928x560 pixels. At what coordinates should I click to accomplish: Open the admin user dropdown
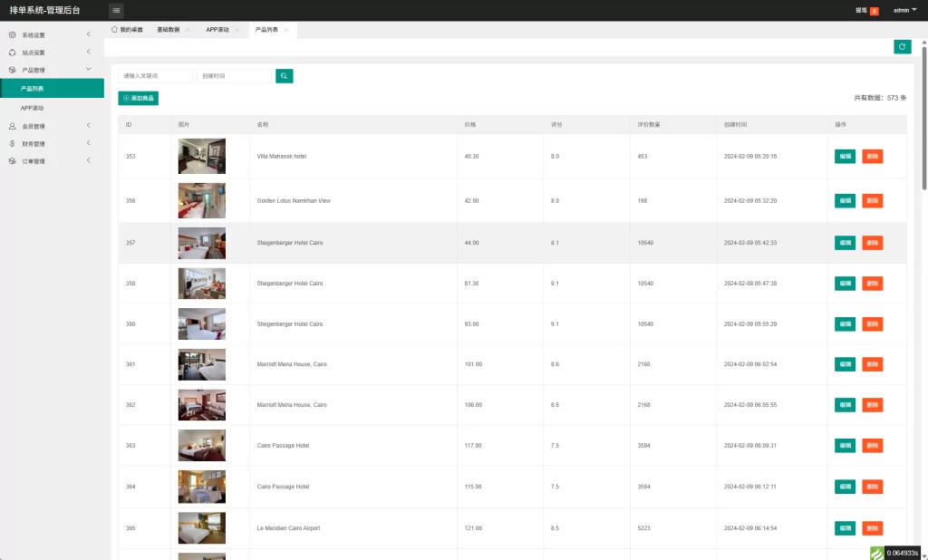[x=904, y=11]
